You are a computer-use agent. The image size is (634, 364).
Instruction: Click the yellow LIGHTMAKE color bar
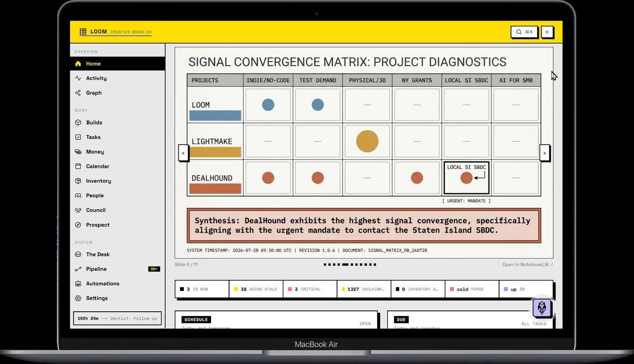(x=215, y=152)
